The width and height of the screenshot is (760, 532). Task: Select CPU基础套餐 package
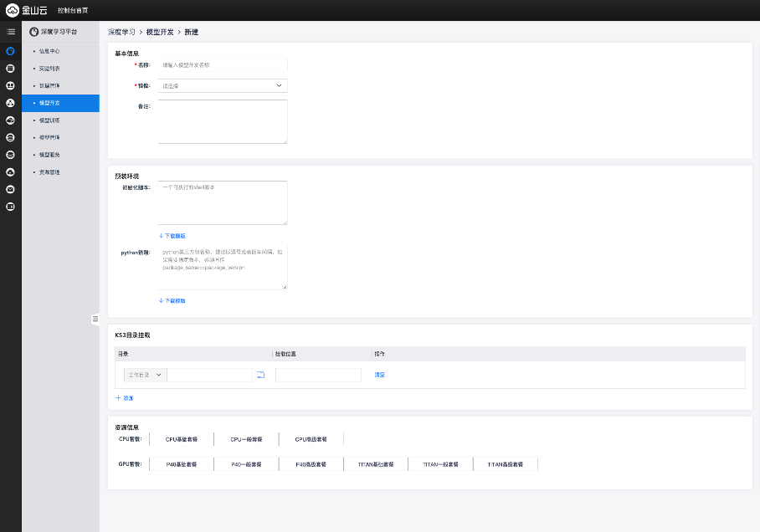click(182, 439)
